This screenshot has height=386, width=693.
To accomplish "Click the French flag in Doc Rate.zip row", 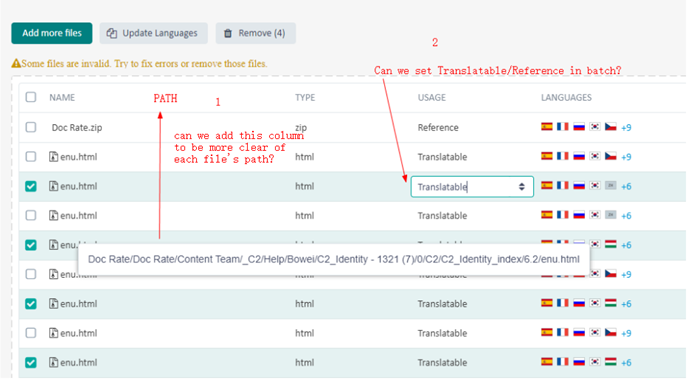I will 563,127.
